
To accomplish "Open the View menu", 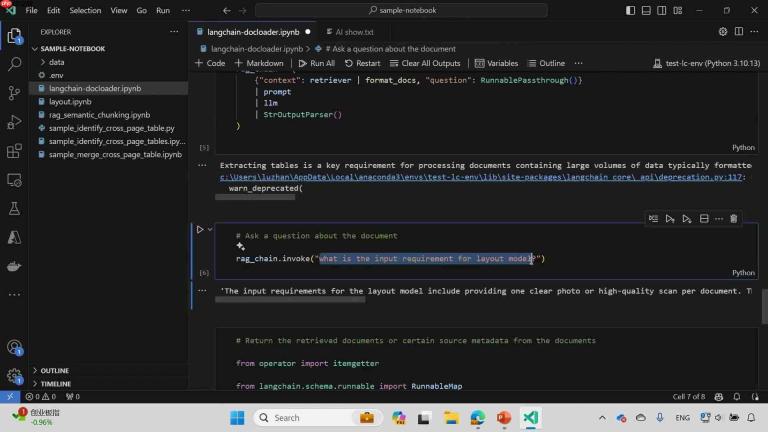I will tap(119, 10).
